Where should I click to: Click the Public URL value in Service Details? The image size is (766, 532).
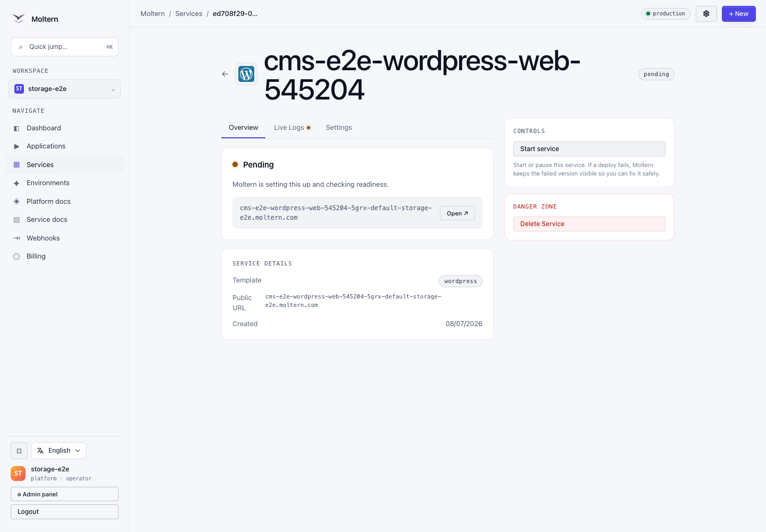(353, 301)
